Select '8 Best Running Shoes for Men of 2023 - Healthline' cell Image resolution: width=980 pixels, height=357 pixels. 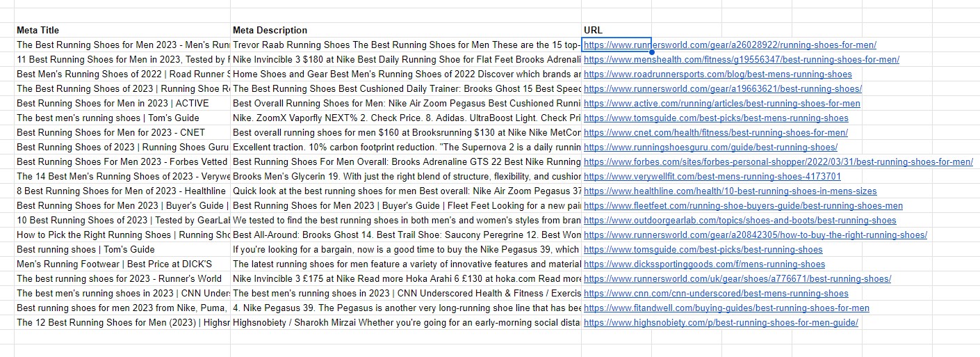tap(123, 191)
